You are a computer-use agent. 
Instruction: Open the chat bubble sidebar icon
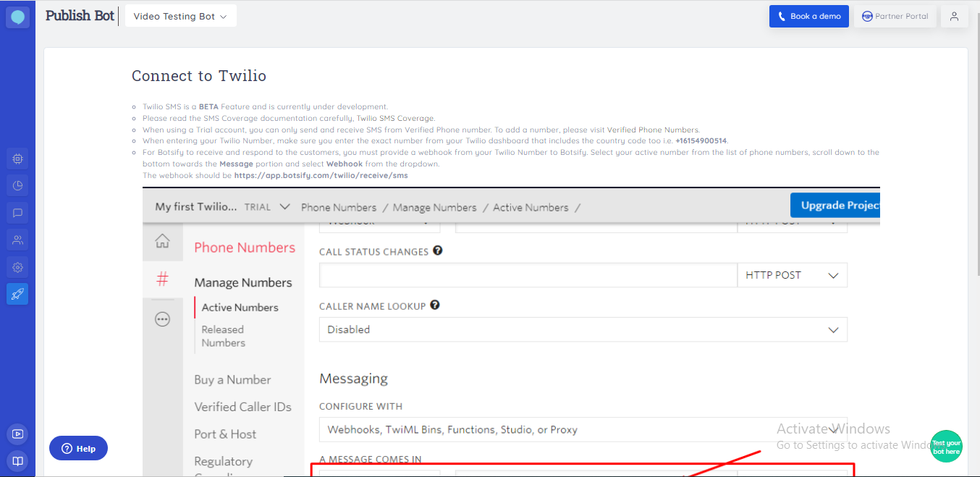pos(17,213)
